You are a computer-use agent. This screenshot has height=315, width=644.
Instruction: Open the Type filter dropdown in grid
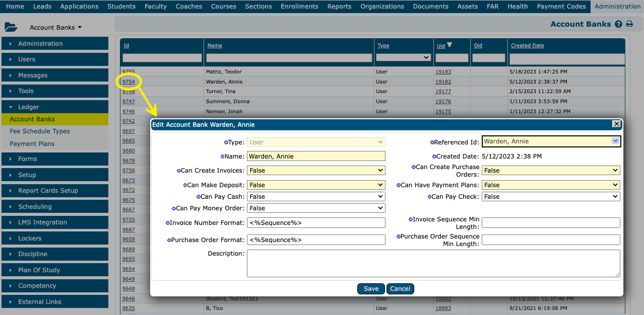(403, 58)
